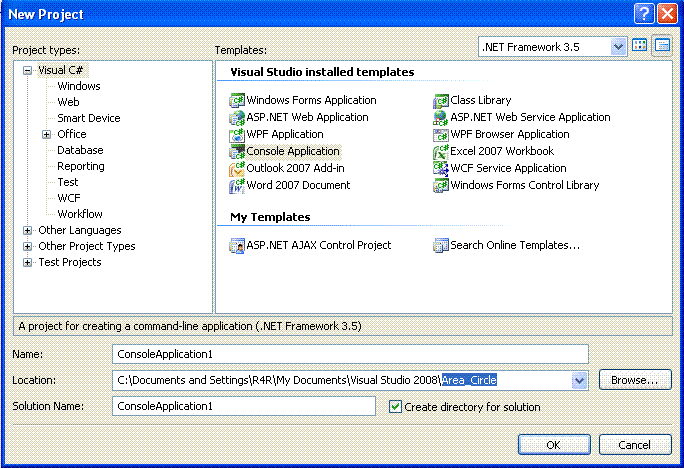
Task: Pick the Excel 2007 Workbook template icon
Action: click(441, 151)
